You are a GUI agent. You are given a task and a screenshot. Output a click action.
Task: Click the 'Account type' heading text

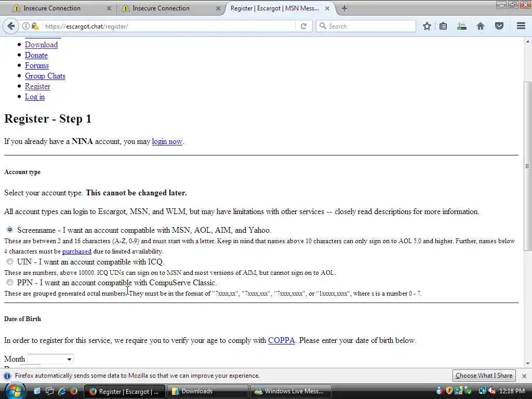22,172
